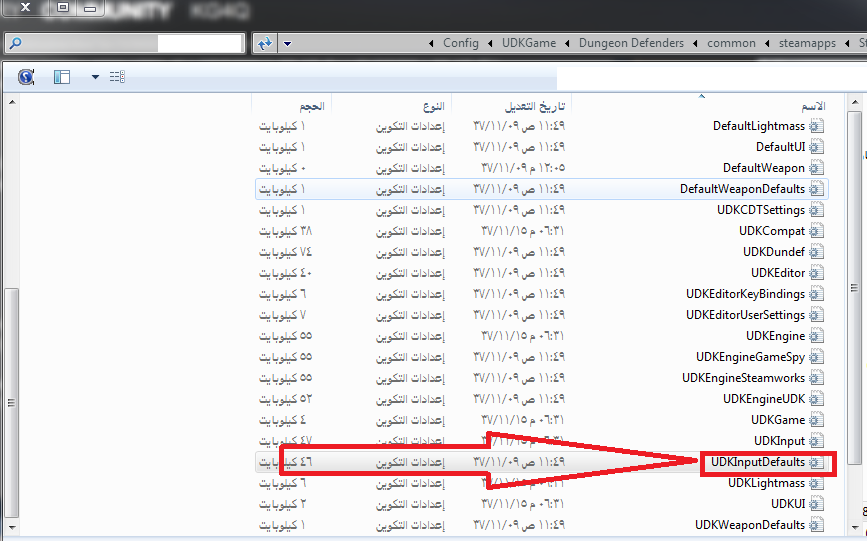Expand the arrow next to UDKGame breadcrumb
The height and width of the screenshot is (541, 867).
coord(490,43)
